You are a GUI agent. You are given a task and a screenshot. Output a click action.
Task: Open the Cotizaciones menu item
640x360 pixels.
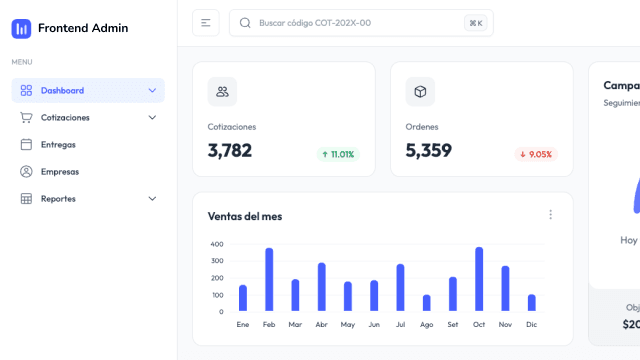pyautogui.click(x=88, y=118)
